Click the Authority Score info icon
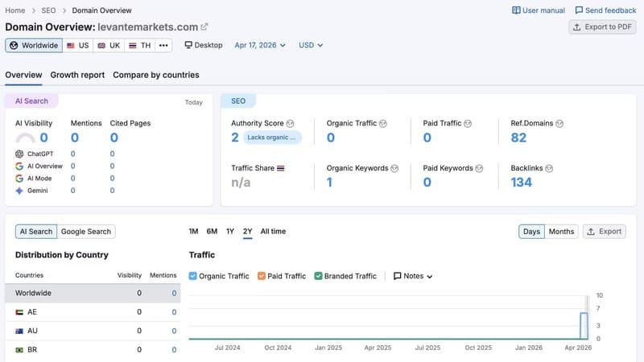This screenshot has width=644, height=362. point(290,124)
